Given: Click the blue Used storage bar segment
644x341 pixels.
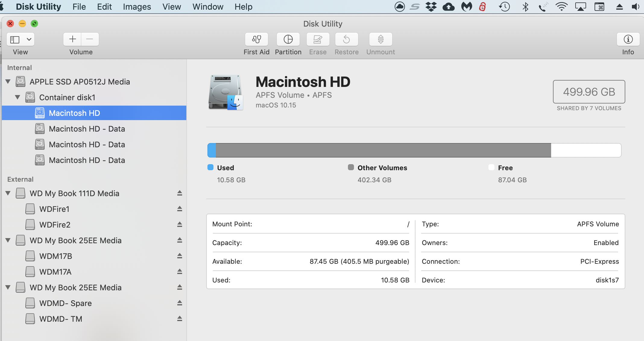Looking at the screenshot, I should point(212,150).
